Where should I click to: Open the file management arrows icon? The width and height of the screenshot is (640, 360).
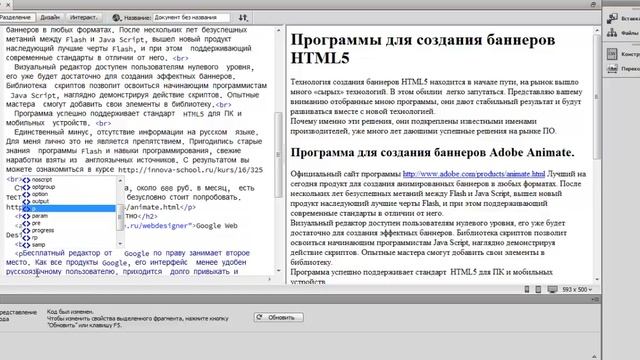pos(243,18)
